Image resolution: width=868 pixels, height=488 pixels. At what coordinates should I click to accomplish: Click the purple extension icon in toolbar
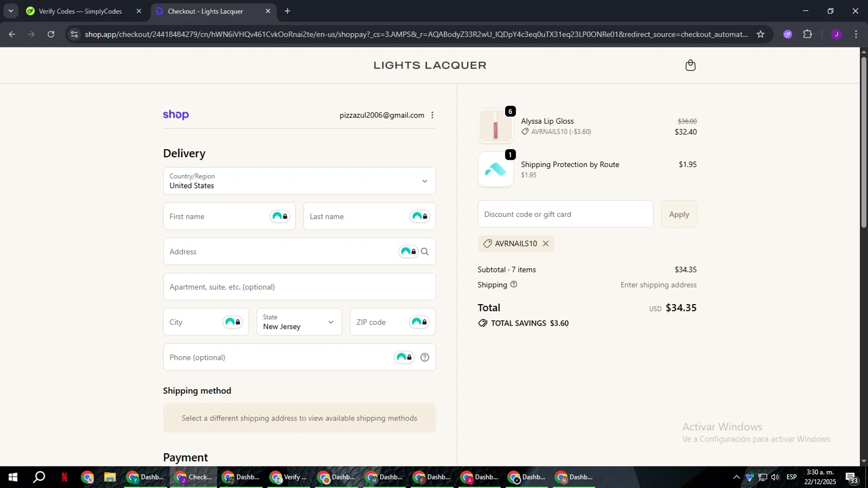click(788, 34)
